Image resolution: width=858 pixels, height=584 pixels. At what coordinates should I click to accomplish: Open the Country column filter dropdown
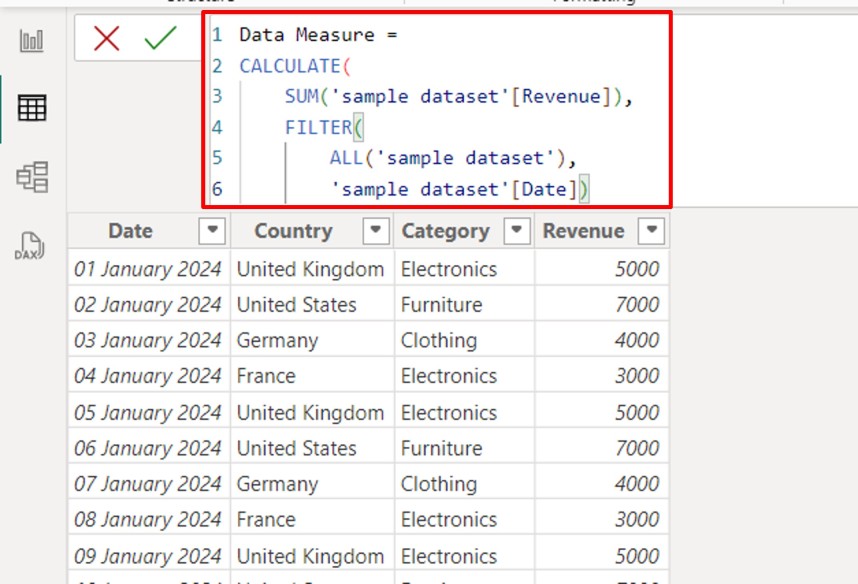click(x=375, y=231)
